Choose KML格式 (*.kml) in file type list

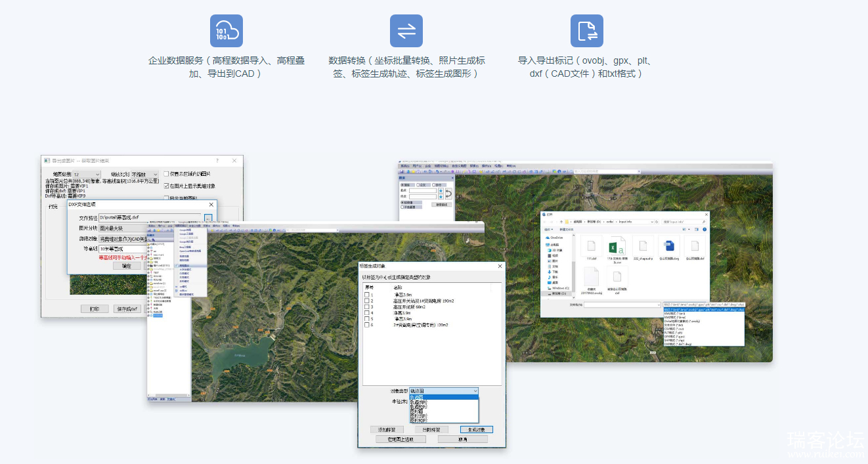pos(704,313)
